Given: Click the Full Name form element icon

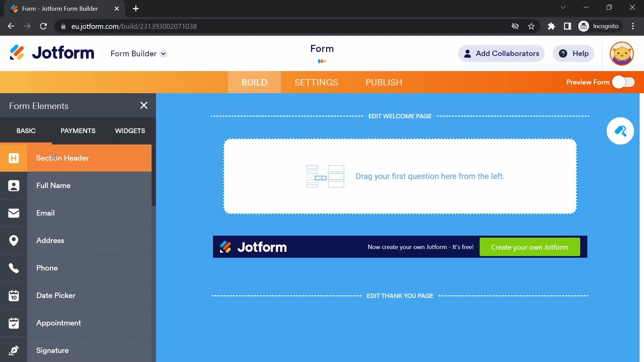Looking at the screenshot, I should pos(14,186).
